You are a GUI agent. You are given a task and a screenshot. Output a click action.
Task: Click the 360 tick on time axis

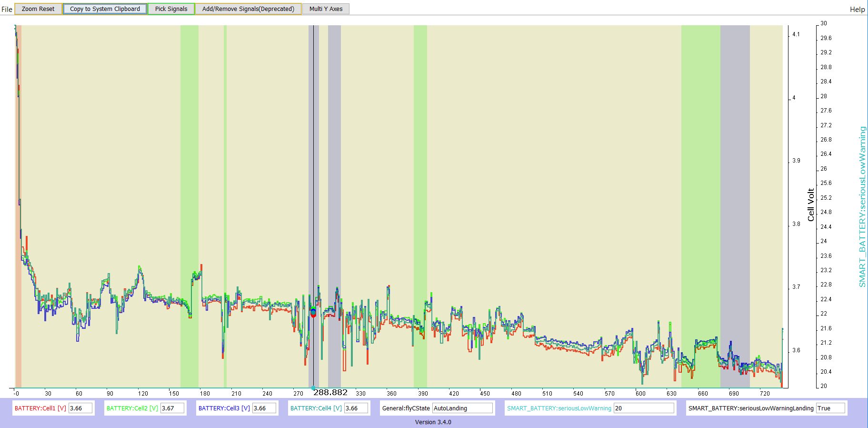(x=391, y=393)
